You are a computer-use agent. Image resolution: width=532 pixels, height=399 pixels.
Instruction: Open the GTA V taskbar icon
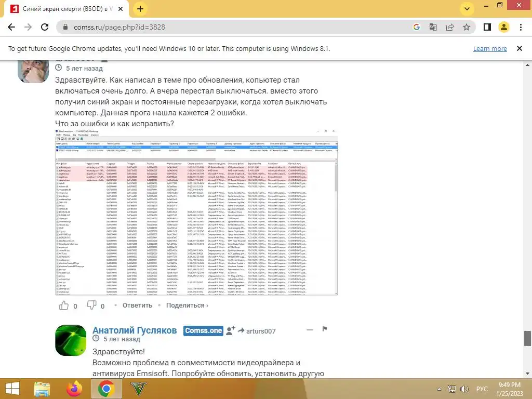coord(138,389)
